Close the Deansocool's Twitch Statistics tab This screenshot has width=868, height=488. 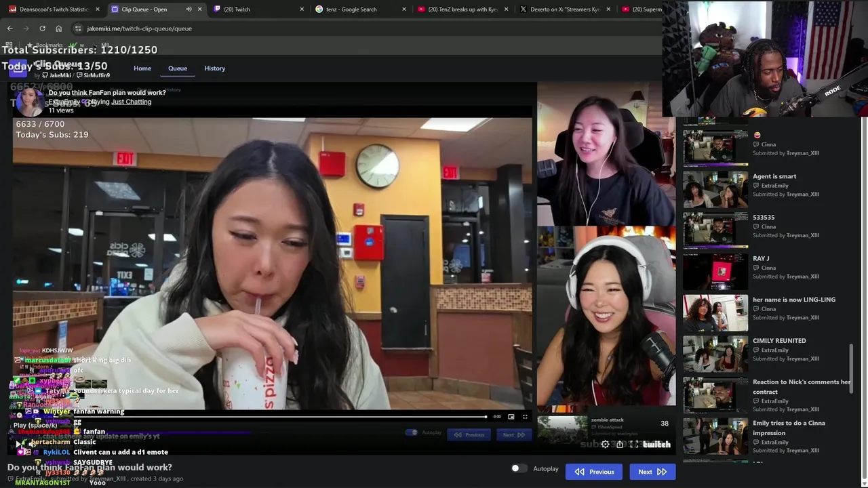[98, 9]
